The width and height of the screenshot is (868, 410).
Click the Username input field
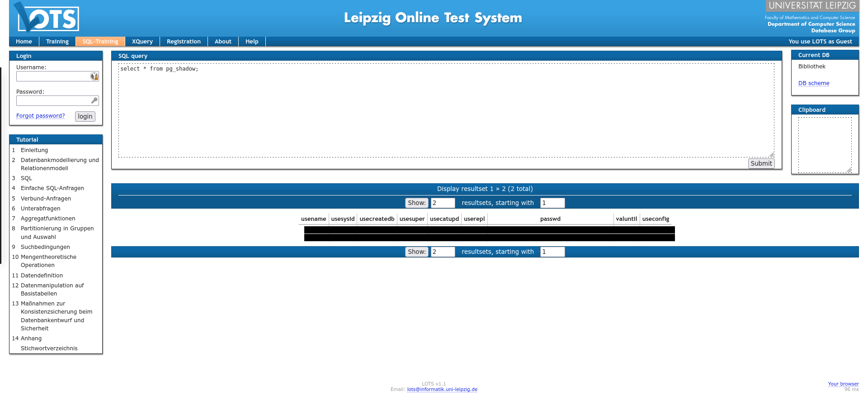coord(57,76)
